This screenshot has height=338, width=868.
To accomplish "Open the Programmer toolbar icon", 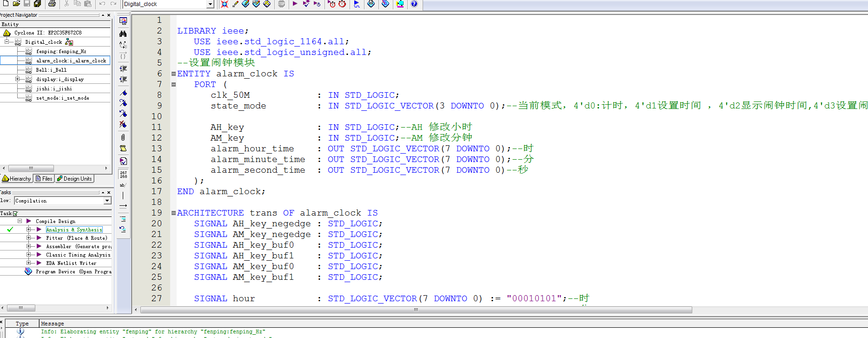I will tap(385, 4).
